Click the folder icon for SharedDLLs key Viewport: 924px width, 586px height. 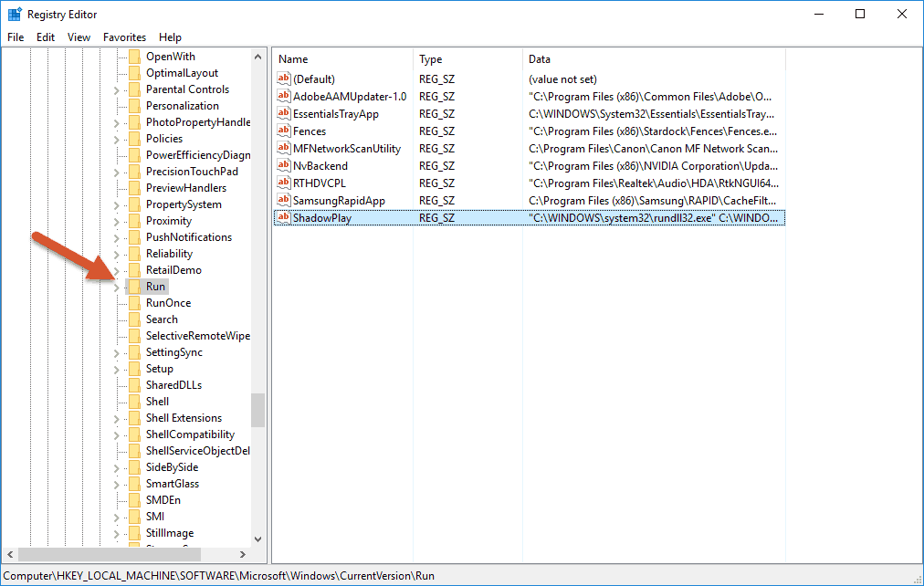pyautogui.click(x=134, y=385)
